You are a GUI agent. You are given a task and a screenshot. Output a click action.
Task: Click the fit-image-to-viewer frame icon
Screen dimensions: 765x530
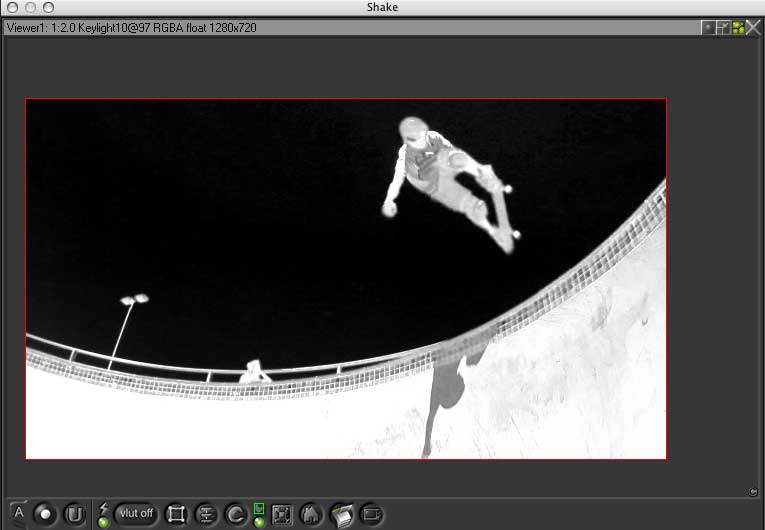pos(282,514)
